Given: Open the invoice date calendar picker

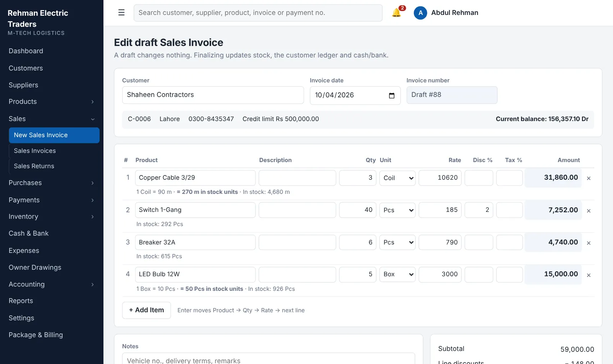Looking at the screenshot, I should pos(392,95).
